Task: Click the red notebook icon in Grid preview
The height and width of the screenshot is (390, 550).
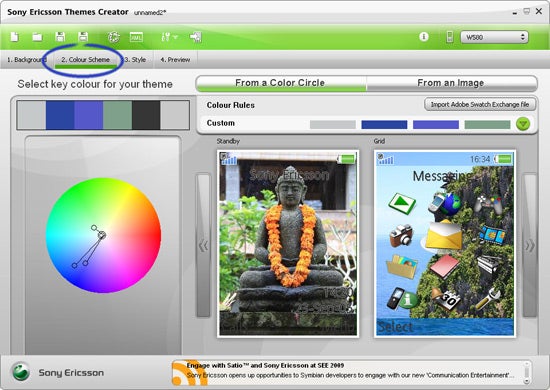Action: pos(445,266)
